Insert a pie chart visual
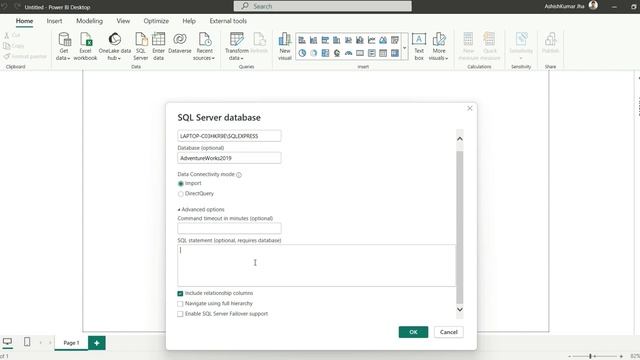Viewport: 640px width, 360px height. [x=302, y=53]
